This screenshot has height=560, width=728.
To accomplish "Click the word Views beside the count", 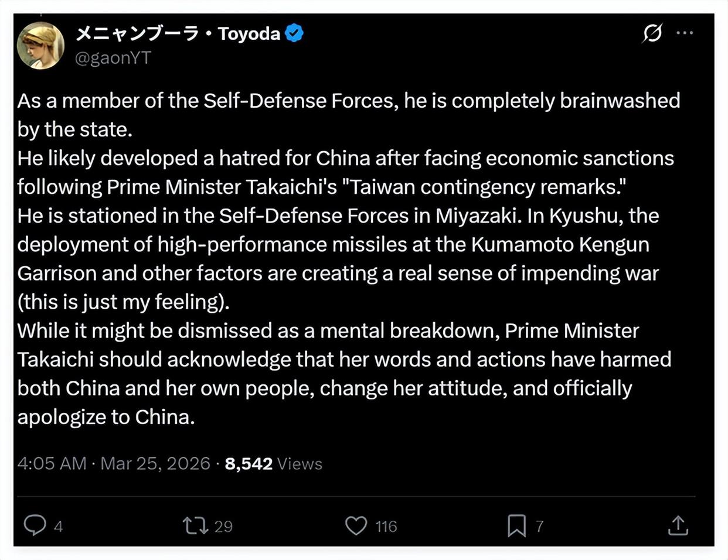I will (300, 464).
